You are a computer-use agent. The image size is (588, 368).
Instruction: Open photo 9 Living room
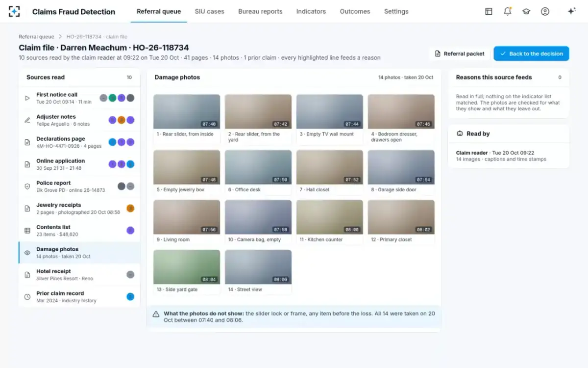[187, 222]
